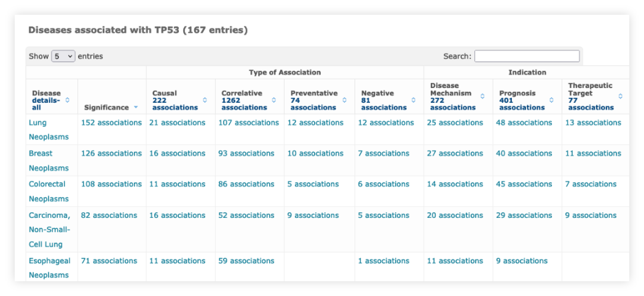Open 1262 associations Correlative header link

click(x=244, y=104)
